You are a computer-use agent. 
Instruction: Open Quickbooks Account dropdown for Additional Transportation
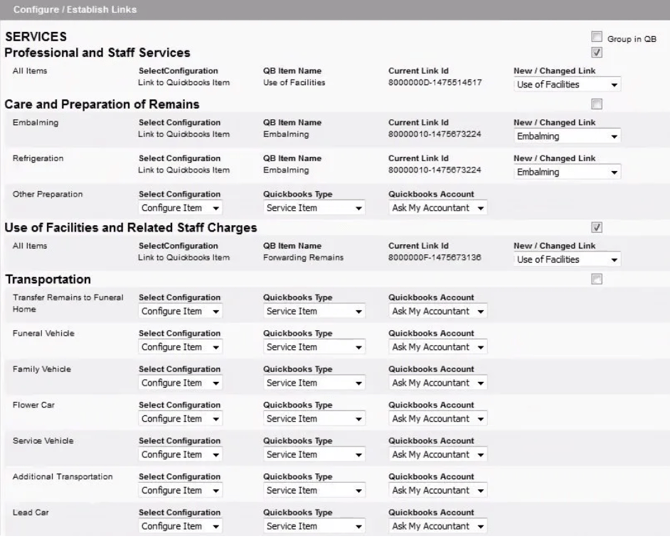click(x=438, y=491)
